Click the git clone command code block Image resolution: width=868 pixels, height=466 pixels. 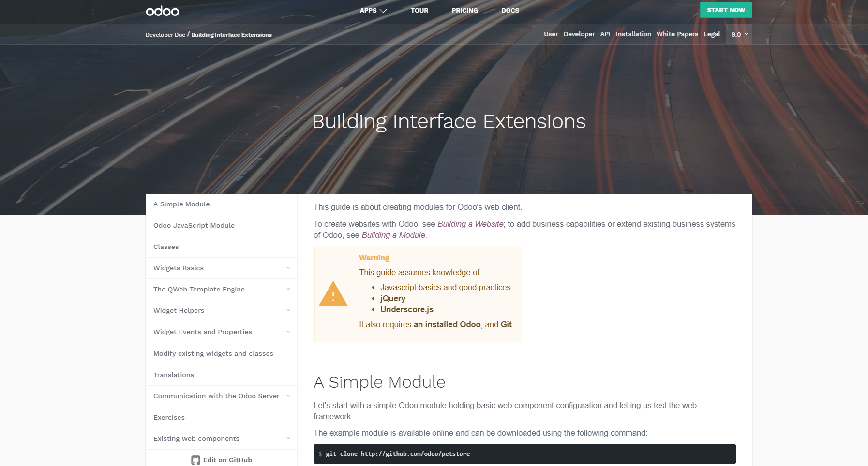pos(524,454)
